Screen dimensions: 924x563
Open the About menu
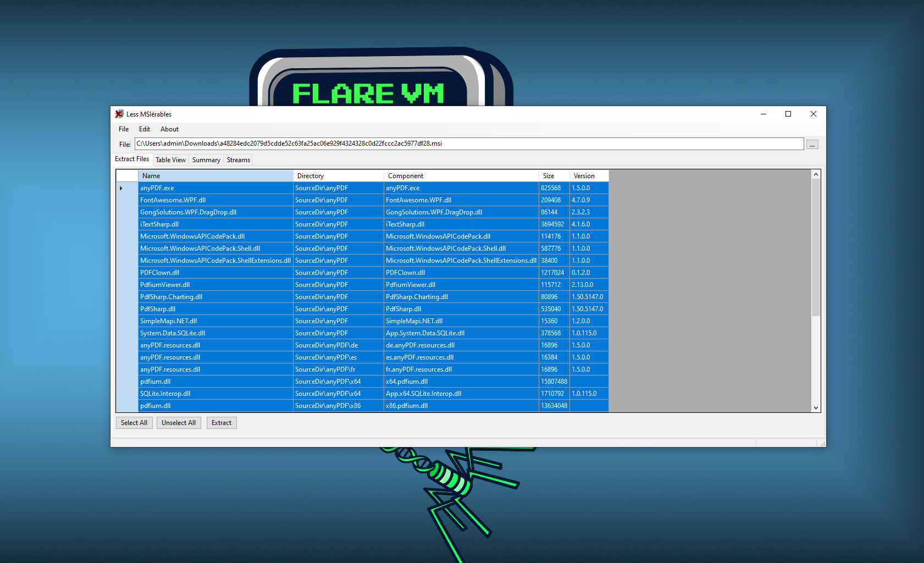click(169, 129)
